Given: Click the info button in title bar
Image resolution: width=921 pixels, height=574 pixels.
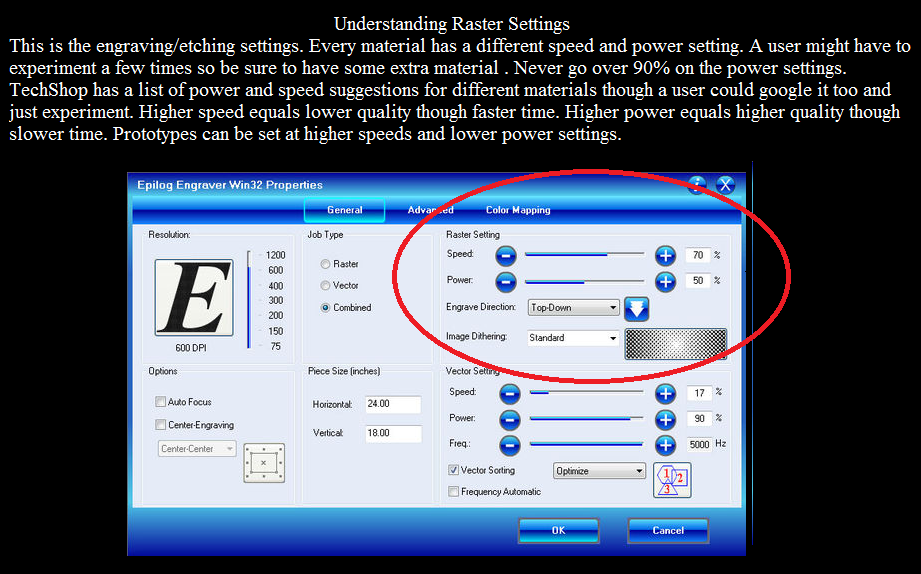Looking at the screenshot, I should 697,185.
